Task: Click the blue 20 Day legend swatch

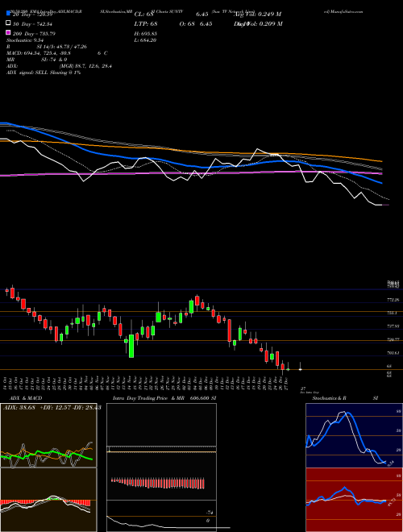Action: coord(8,14)
